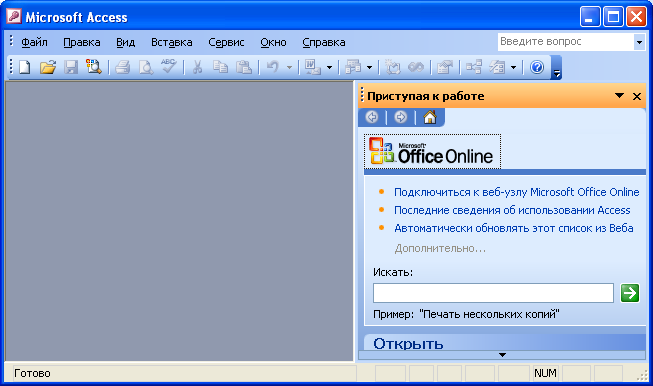The image size is (653, 386).
Task: Click the ABC Spelling check icon
Action: [169, 67]
